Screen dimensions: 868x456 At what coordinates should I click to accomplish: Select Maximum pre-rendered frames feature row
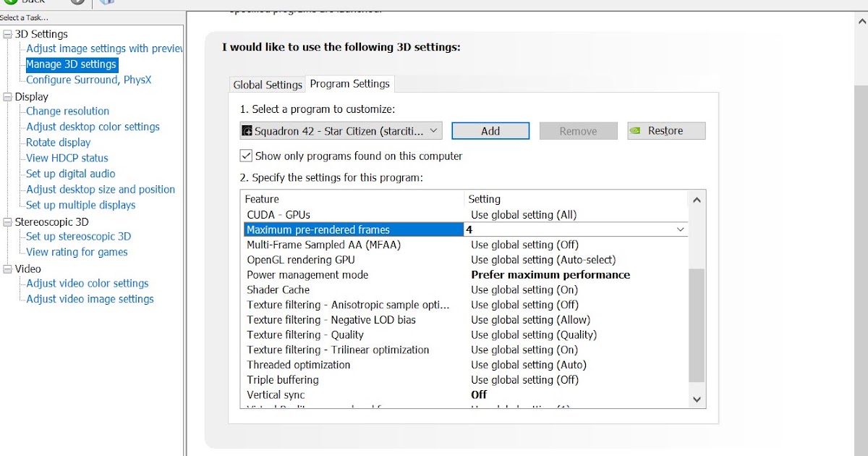[x=352, y=229]
